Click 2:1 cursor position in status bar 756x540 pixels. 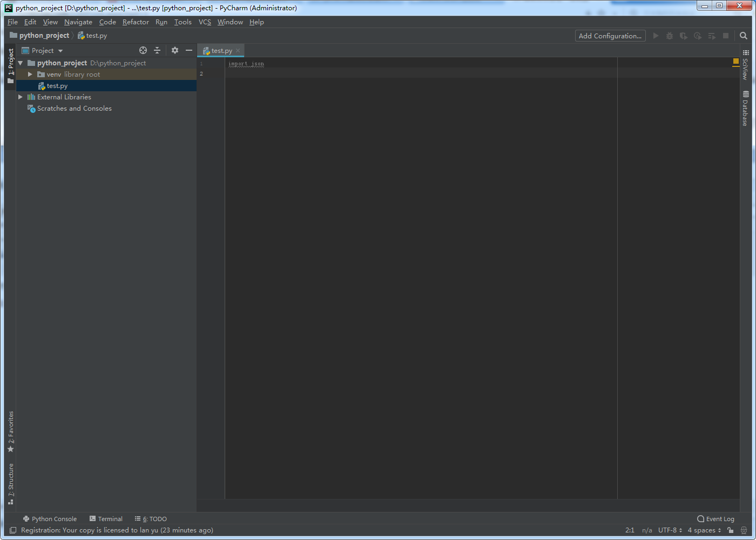(x=630, y=530)
